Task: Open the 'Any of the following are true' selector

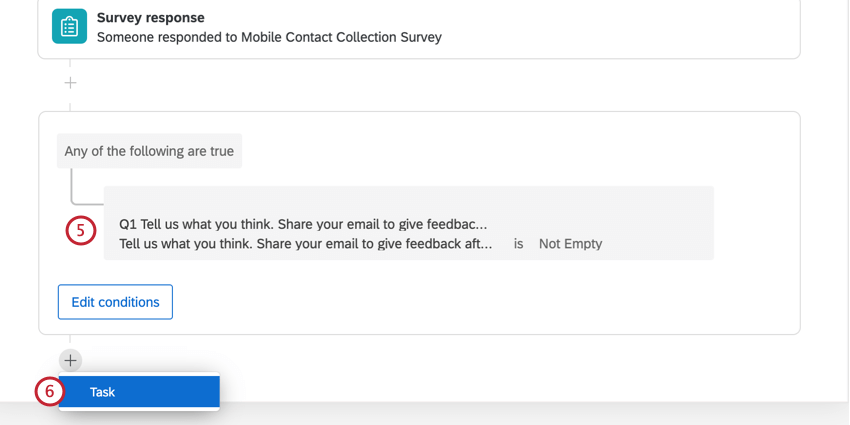Action: pyautogui.click(x=149, y=151)
